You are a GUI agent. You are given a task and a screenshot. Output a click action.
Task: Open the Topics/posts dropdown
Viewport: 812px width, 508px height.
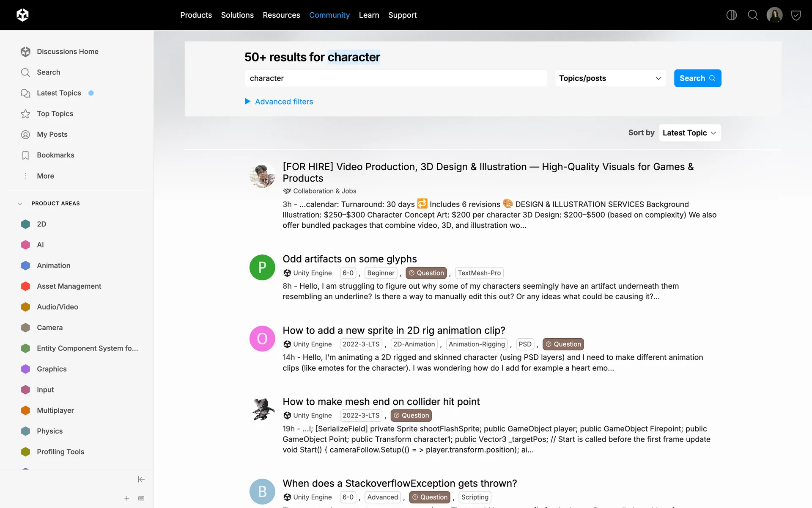point(610,78)
